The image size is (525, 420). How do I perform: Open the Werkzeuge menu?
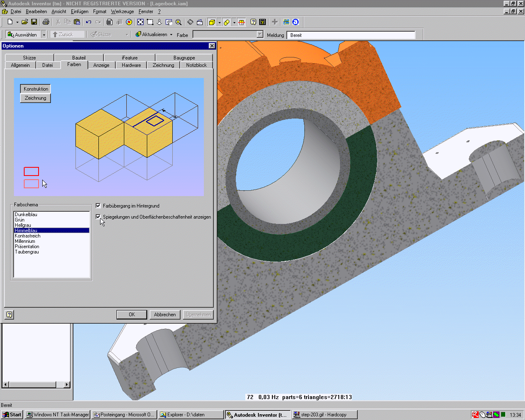(x=122, y=11)
